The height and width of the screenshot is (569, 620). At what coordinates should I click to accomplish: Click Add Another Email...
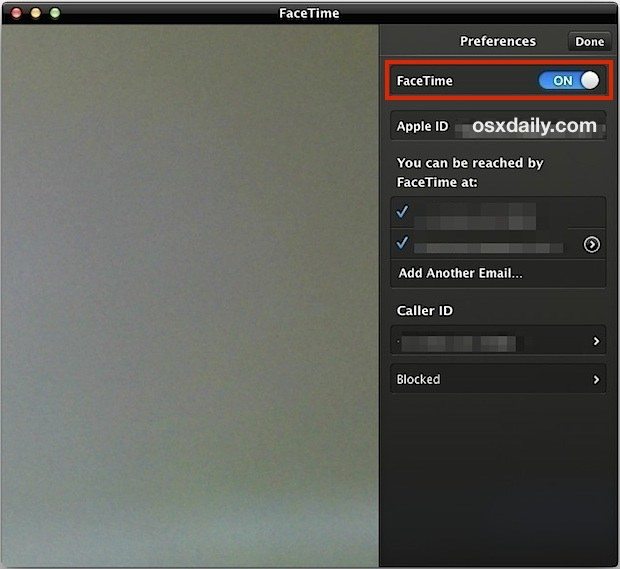click(498, 273)
